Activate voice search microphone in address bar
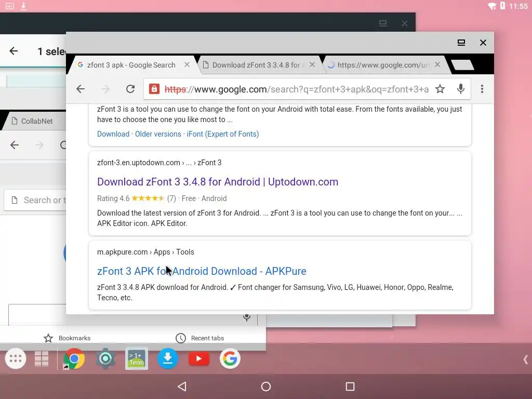Screen dimensions: 532x399 pos(460,89)
